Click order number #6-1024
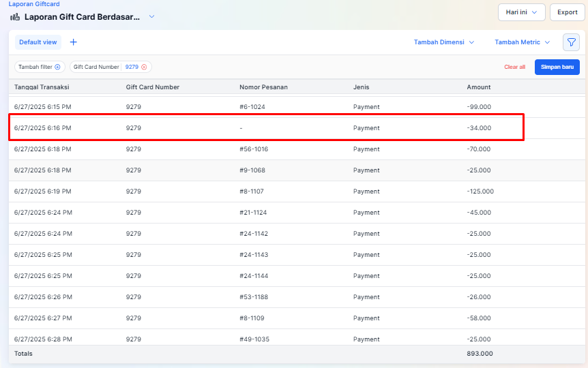 tap(252, 107)
